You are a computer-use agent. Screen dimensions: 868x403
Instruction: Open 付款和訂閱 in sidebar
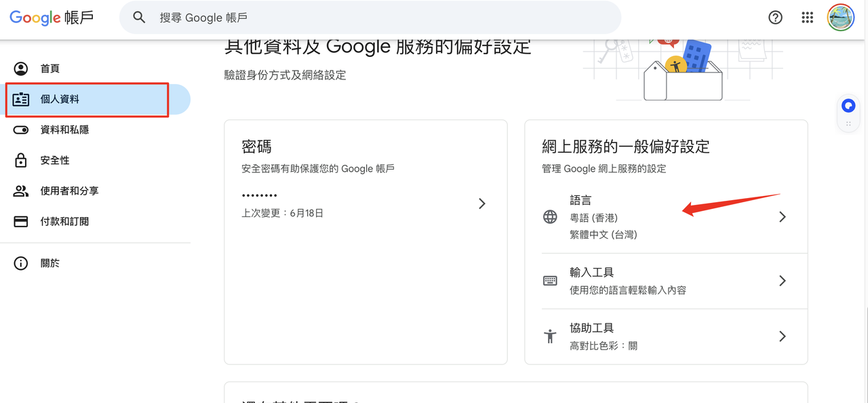(64, 221)
